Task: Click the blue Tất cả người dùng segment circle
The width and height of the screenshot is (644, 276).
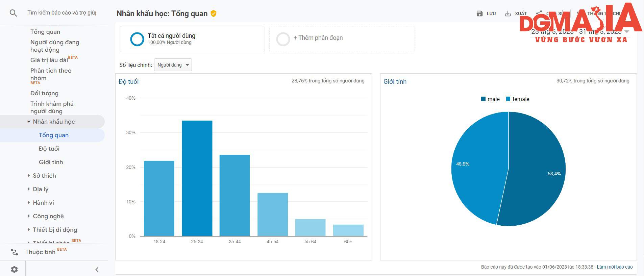Action: pos(137,39)
